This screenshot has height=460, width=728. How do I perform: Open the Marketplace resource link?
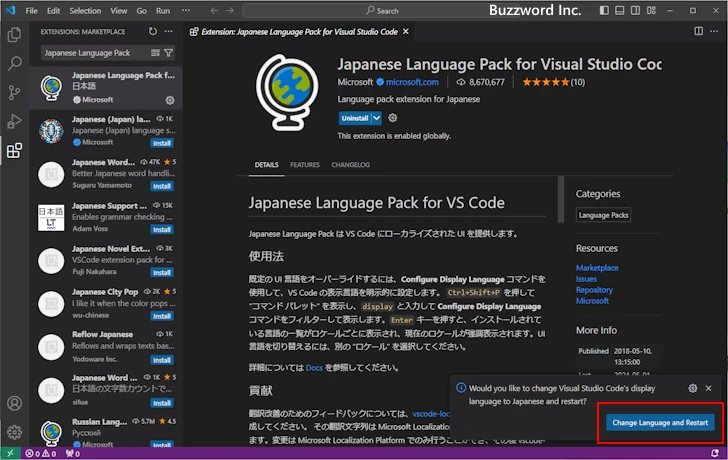coord(597,267)
